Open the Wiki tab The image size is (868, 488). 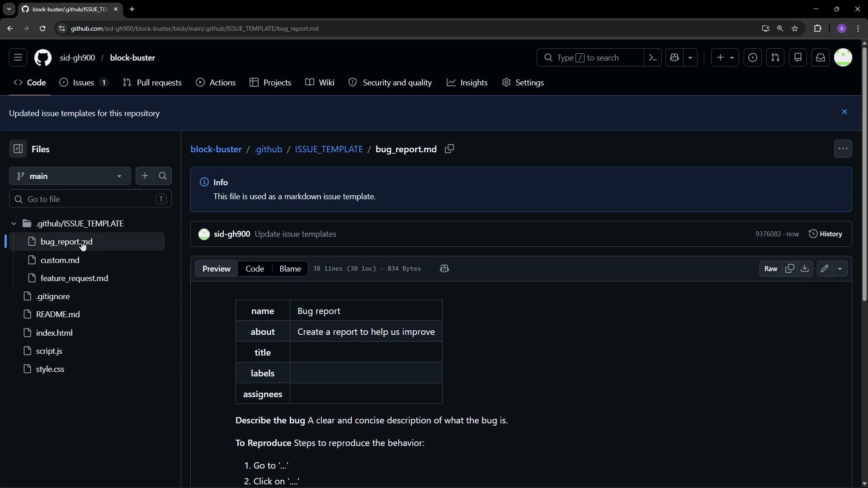coord(320,83)
